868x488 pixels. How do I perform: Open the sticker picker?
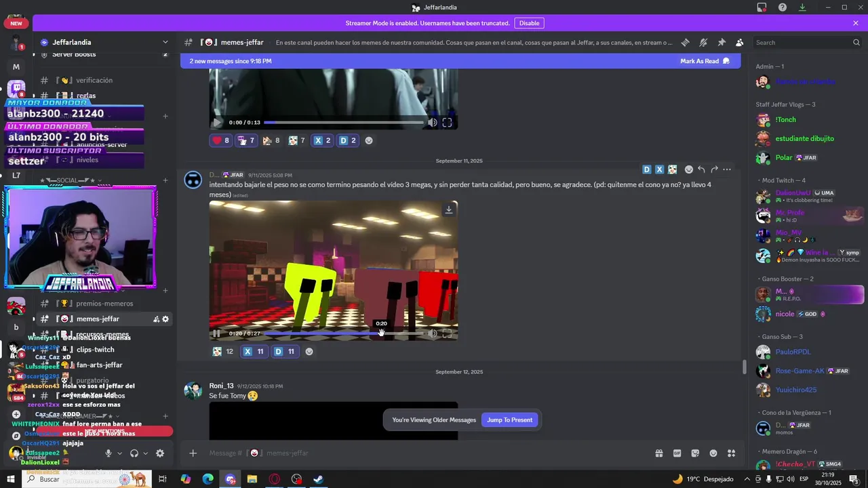click(x=695, y=453)
